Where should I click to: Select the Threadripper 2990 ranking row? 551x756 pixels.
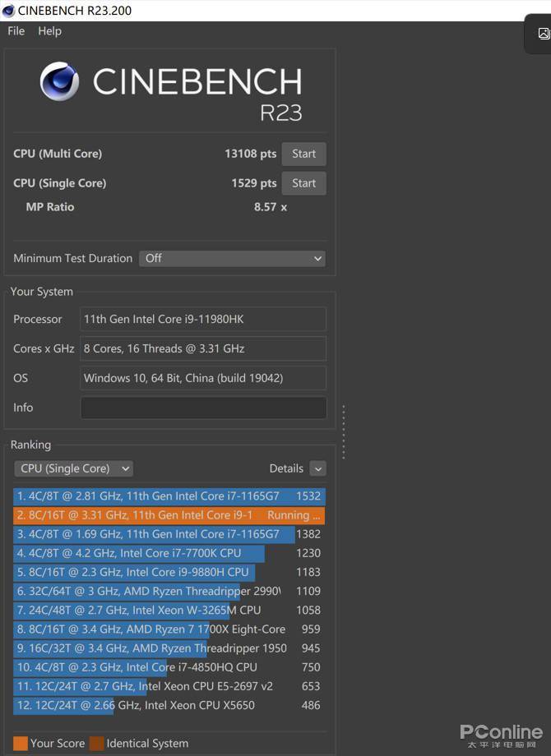tap(169, 591)
